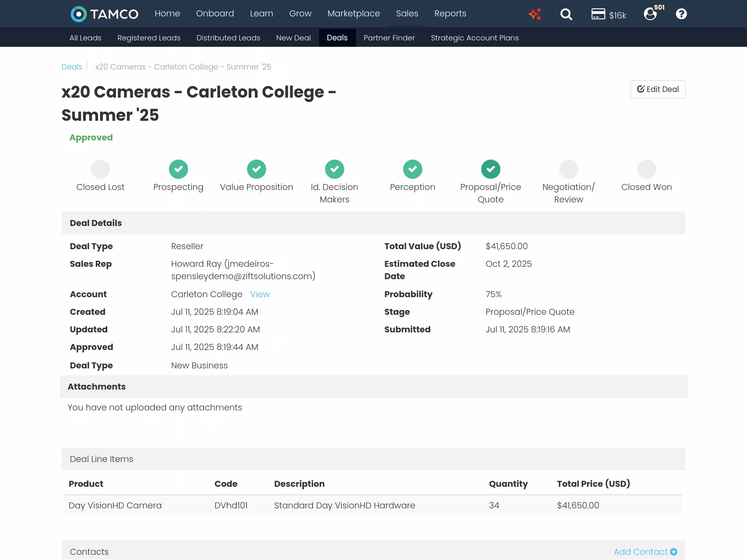Click the Add Contact plus icon
Image resolution: width=747 pixels, height=560 pixels.
tap(674, 552)
